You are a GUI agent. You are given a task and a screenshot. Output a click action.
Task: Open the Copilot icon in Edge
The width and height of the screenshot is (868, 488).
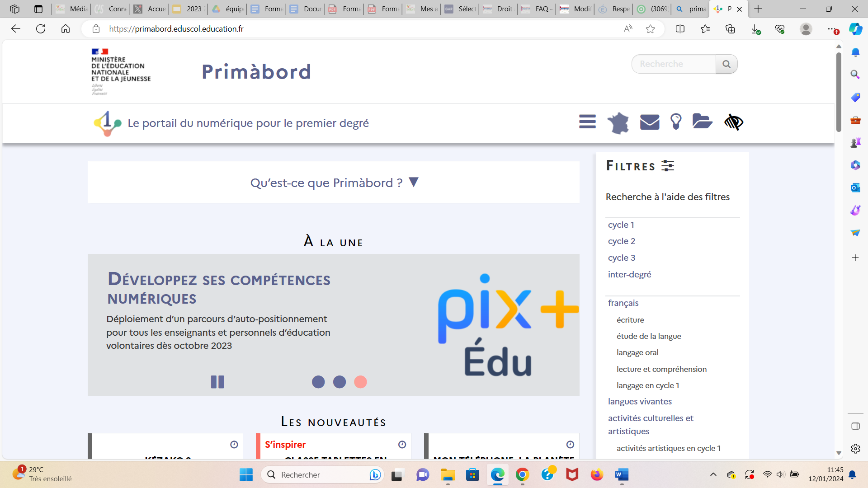point(855,29)
